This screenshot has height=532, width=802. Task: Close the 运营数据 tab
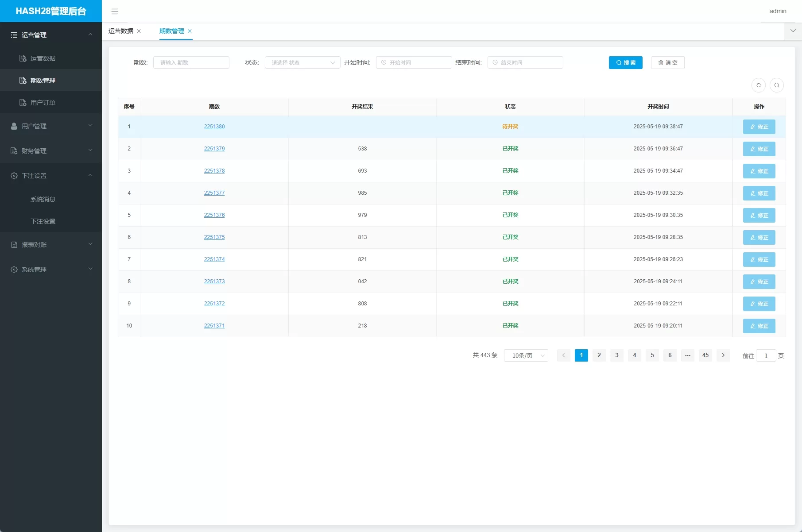click(x=139, y=31)
